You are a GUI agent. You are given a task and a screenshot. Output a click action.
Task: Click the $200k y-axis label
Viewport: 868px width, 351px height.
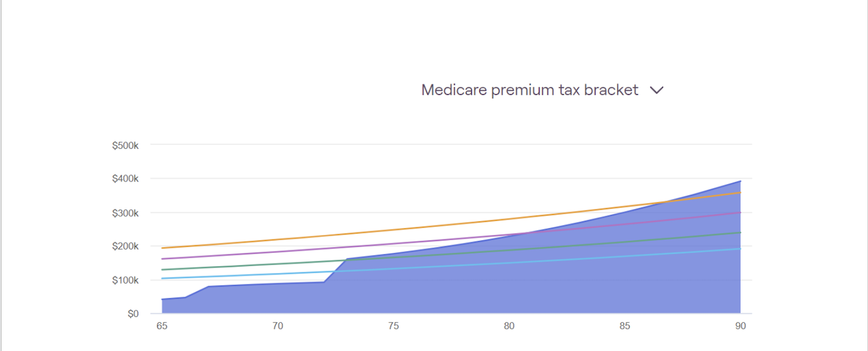126,246
